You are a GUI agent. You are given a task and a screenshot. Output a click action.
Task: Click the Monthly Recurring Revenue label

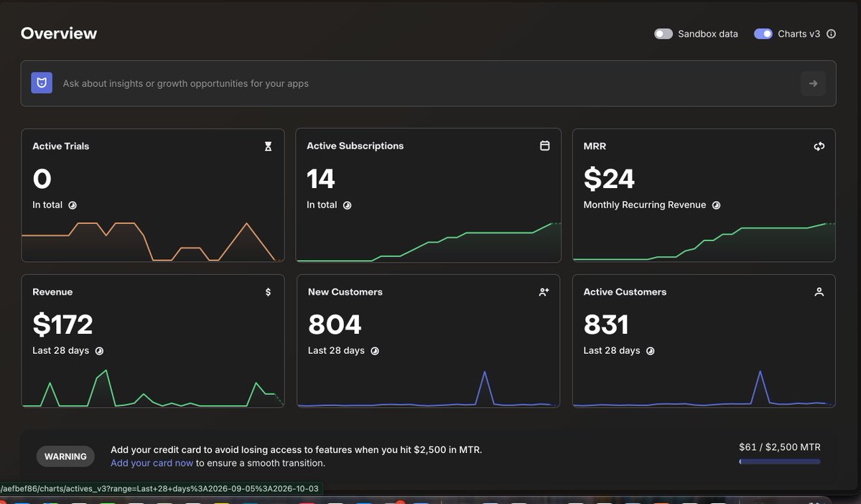coord(645,205)
